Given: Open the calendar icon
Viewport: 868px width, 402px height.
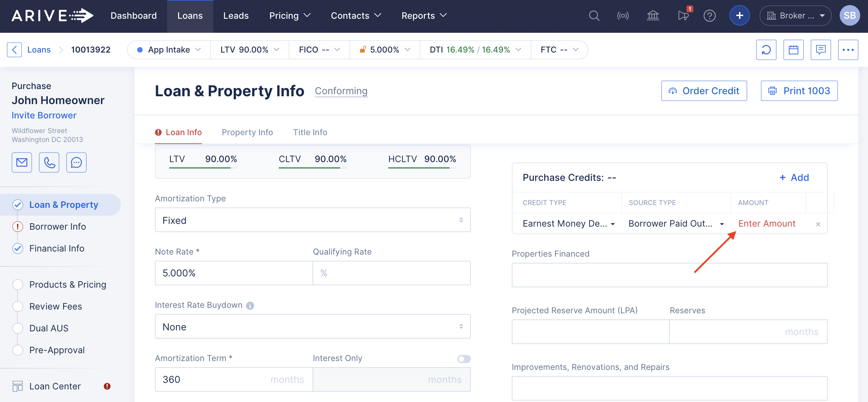Looking at the screenshot, I should (793, 50).
